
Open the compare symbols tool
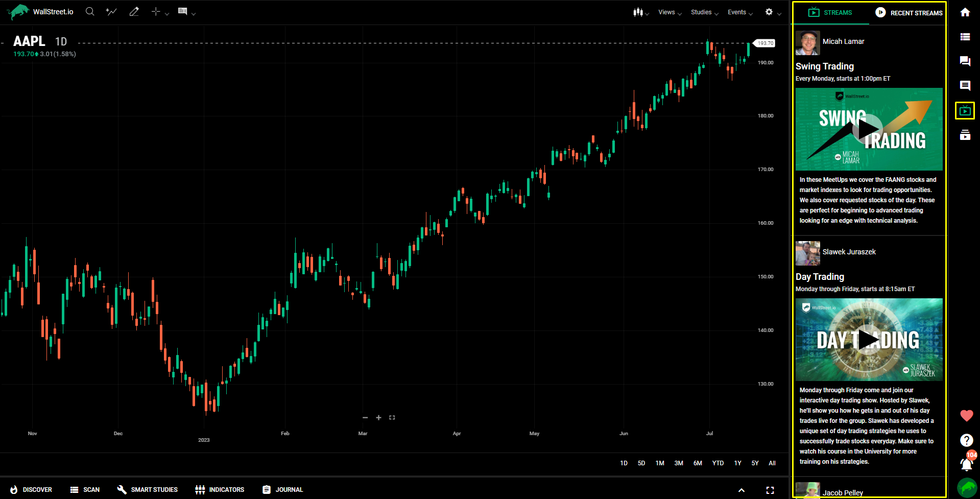[111, 11]
